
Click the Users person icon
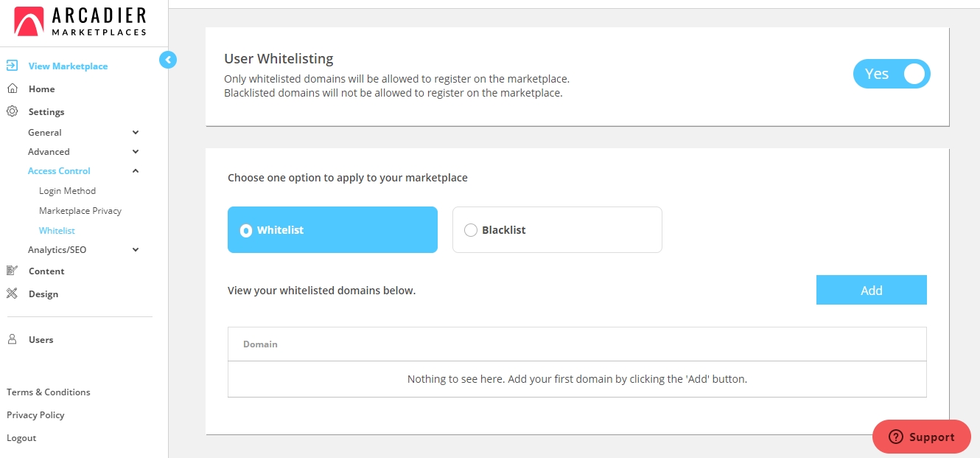[12, 339]
